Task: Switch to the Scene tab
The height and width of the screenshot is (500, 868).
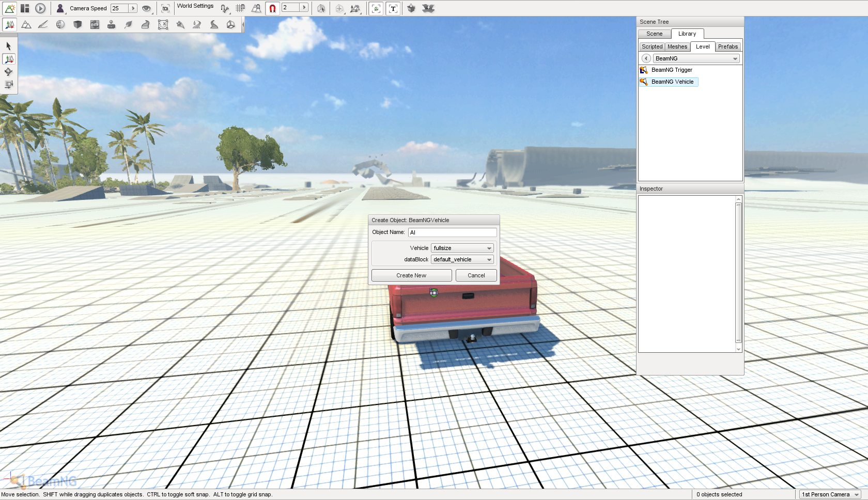Action: (x=654, y=34)
